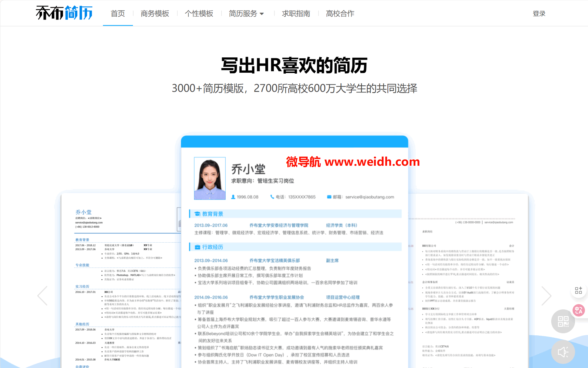Select the center blue resume template
This screenshot has width=588, height=368.
click(294, 252)
